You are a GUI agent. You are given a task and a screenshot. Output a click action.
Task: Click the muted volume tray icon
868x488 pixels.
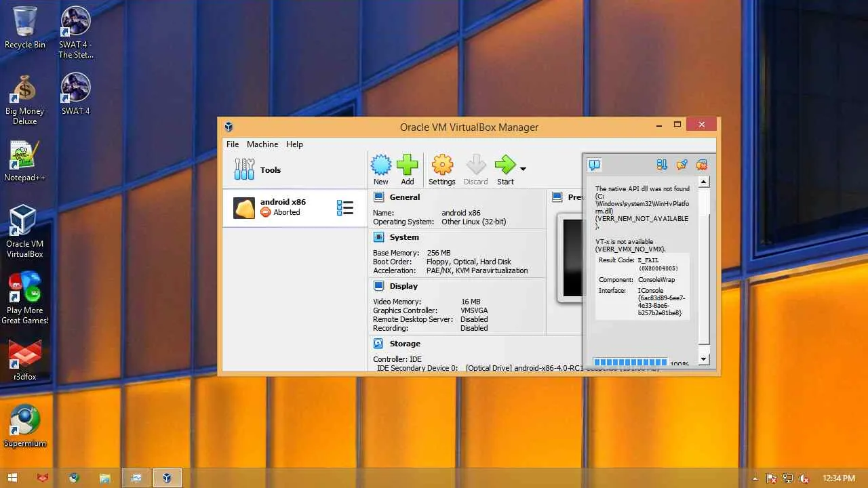(x=804, y=479)
